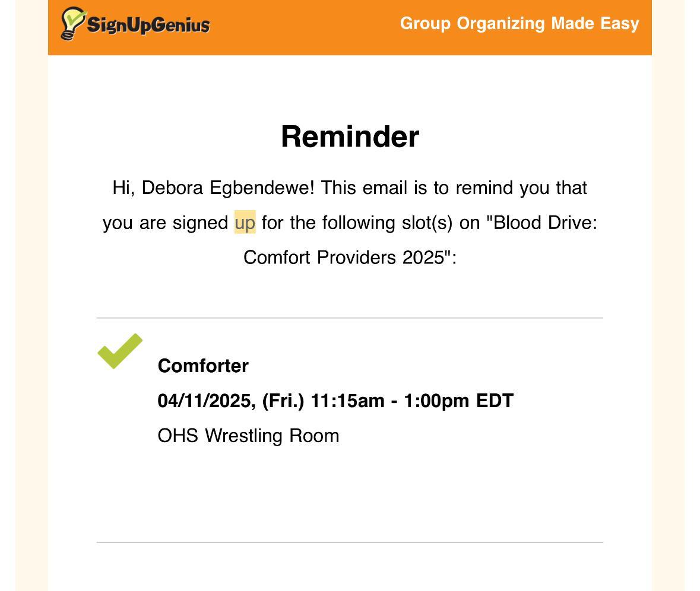
Task: Click the word "slot(s)" in the message
Action: click(423, 223)
